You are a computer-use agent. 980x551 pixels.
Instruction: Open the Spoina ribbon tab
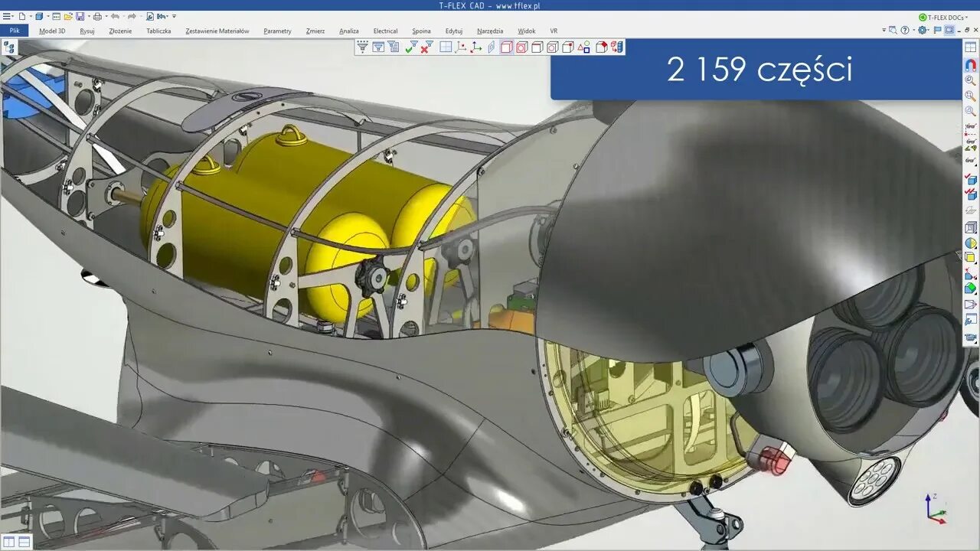click(421, 31)
